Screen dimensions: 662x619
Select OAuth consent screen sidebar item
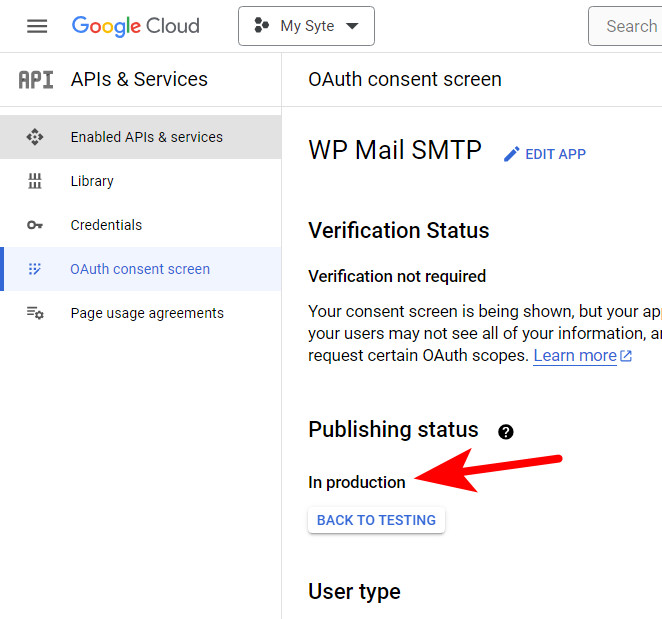pyautogui.click(x=141, y=269)
